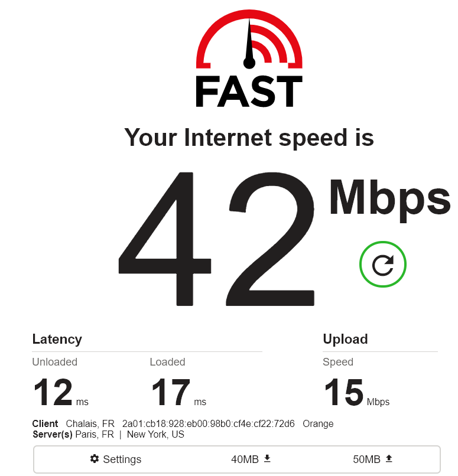The height and width of the screenshot is (476, 458).
Task: Click the upload arrow icon beside 50MB
Action: click(x=389, y=458)
